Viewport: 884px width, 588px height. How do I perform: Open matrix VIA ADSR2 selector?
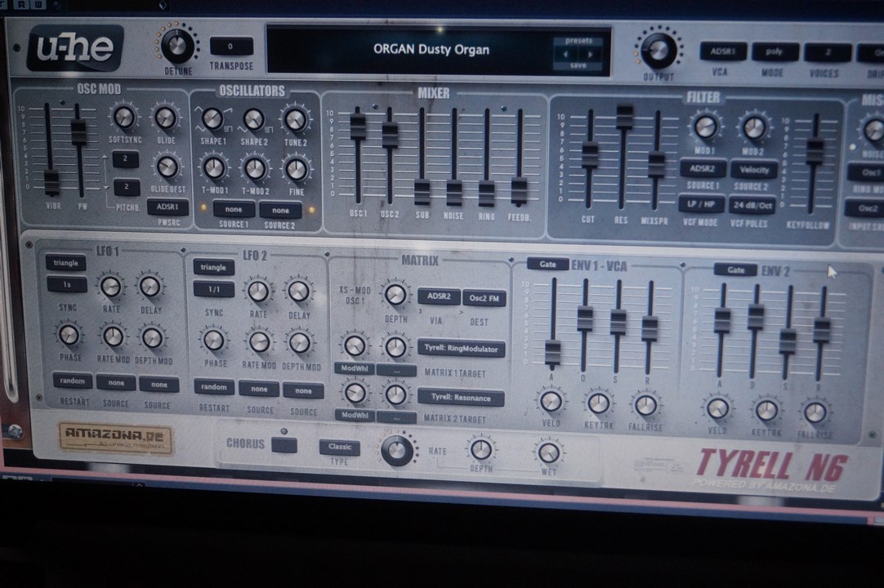click(439, 296)
